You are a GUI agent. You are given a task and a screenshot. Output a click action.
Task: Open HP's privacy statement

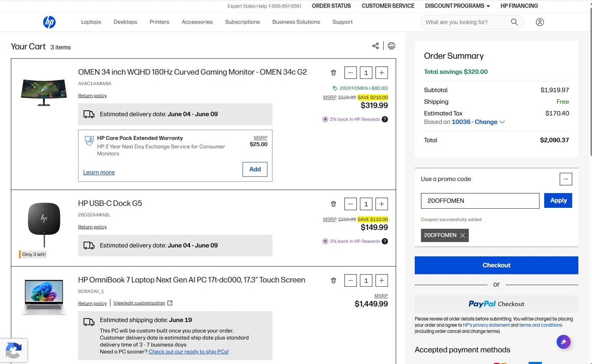486,325
